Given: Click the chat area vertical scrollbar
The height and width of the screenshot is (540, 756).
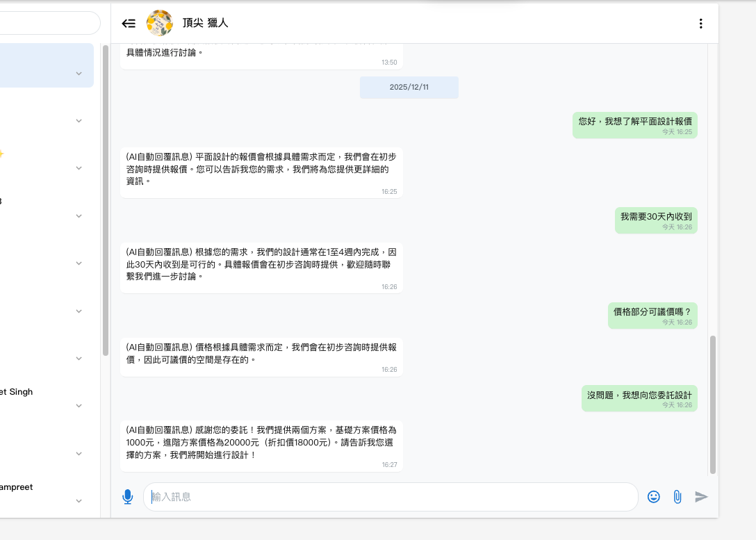Looking at the screenshot, I should click(x=713, y=405).
